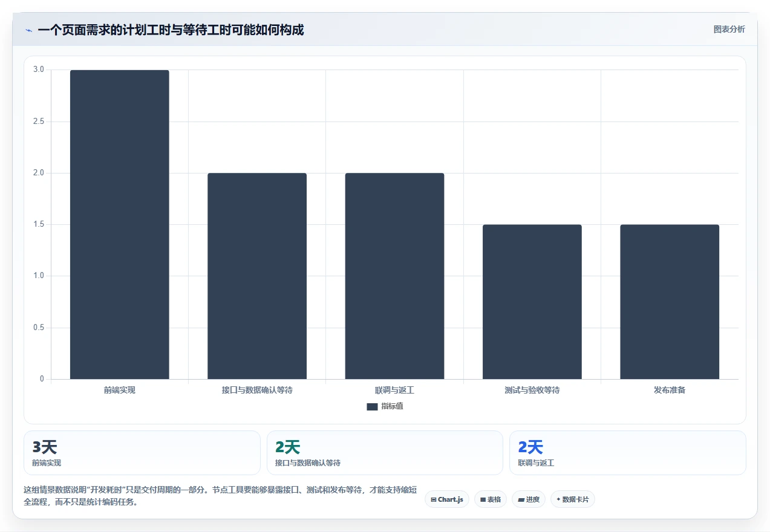Open the 2天 接口与数据确认等待 data card
The image size is (770, 532).
[x=385, y=453]
